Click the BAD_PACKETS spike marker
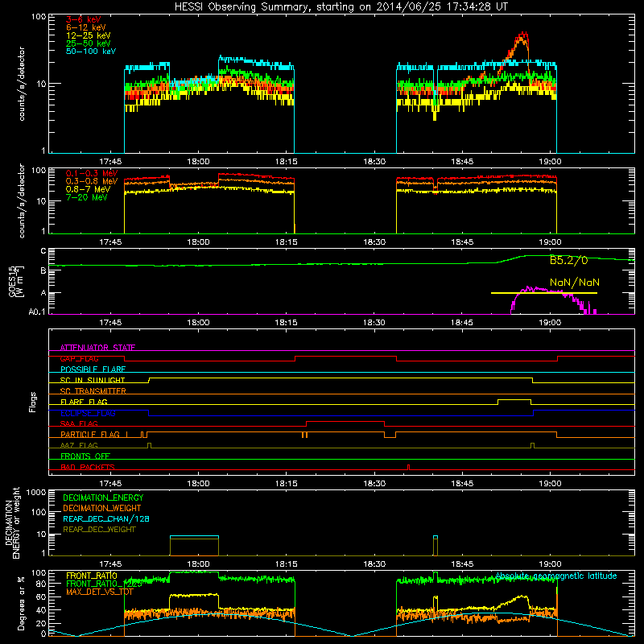This screenshot has width=644, height=644. tap(408, 467)
